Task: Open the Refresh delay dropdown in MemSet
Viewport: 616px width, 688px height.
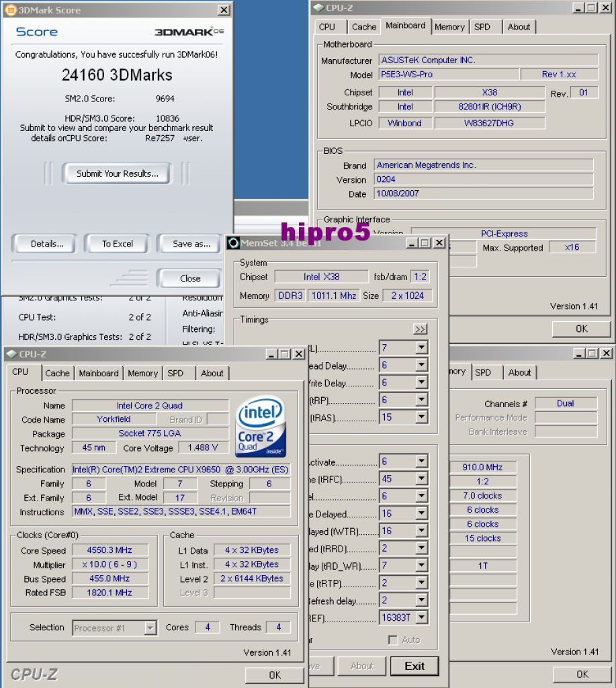Action: (421, 600)
